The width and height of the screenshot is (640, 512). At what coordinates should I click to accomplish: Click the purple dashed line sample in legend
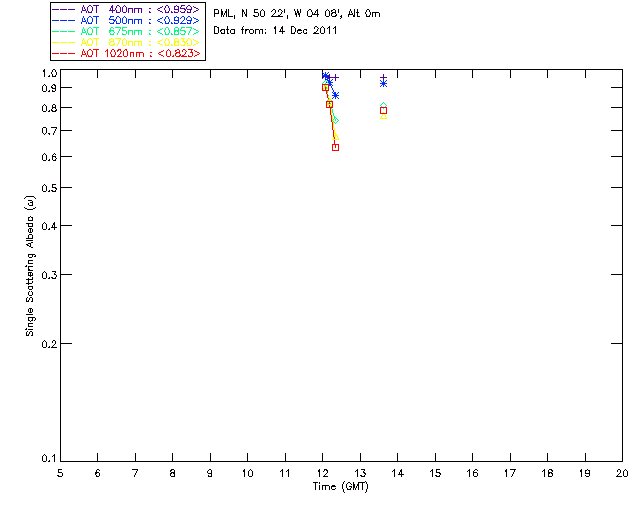[x=64, y=9]
